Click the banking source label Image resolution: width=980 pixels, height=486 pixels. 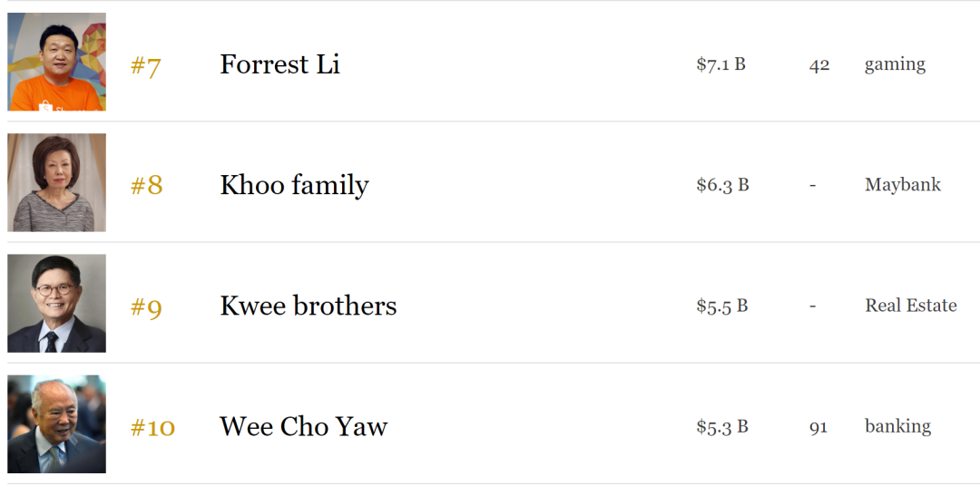click(x=897, y=426)
